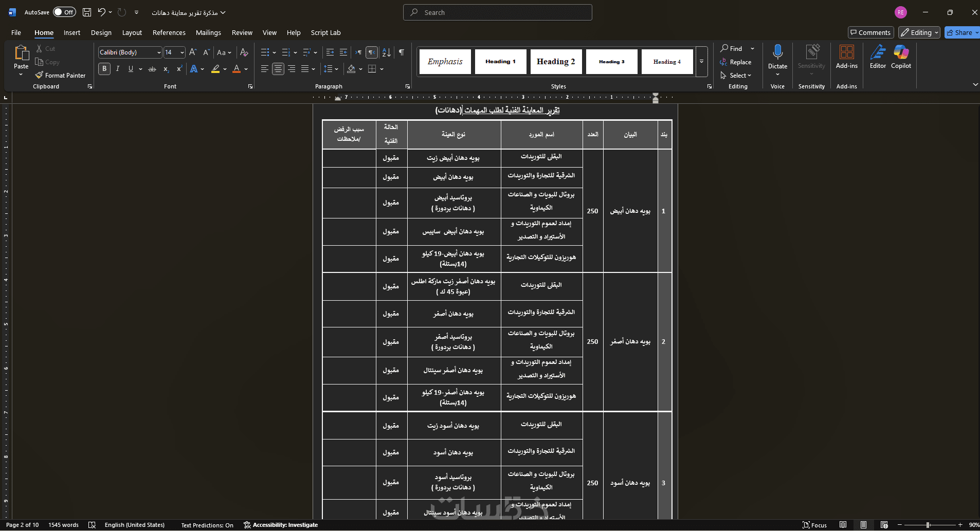The width and height of the screenshot is (980, 531).
Task: Open the RE account profile avatar
Action: 901,12
